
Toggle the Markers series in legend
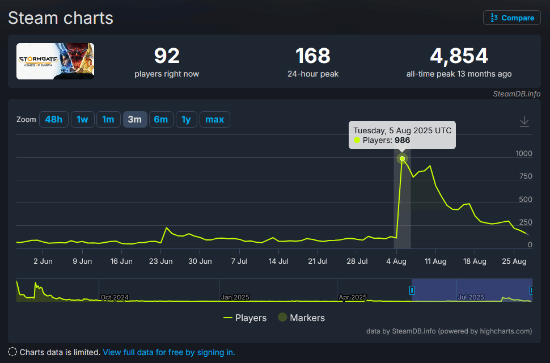pyautogui.click(x=302, y=318)
